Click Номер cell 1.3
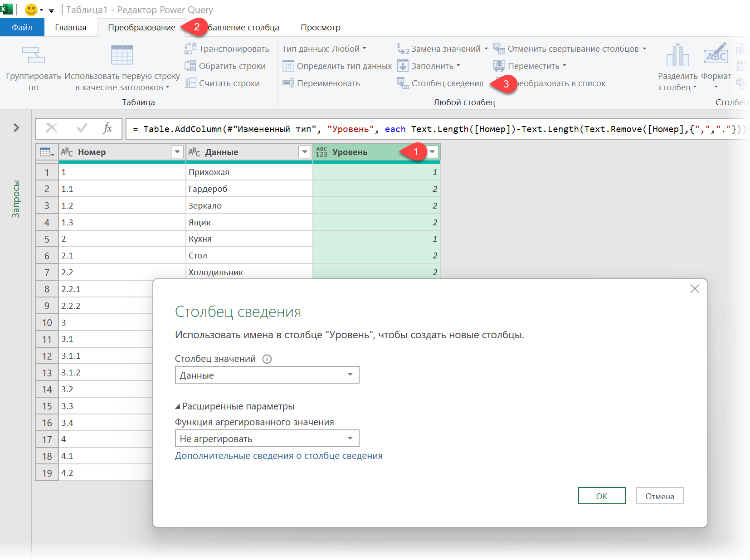750x560 pixels. pyautogui.click(x=122, y=222)
